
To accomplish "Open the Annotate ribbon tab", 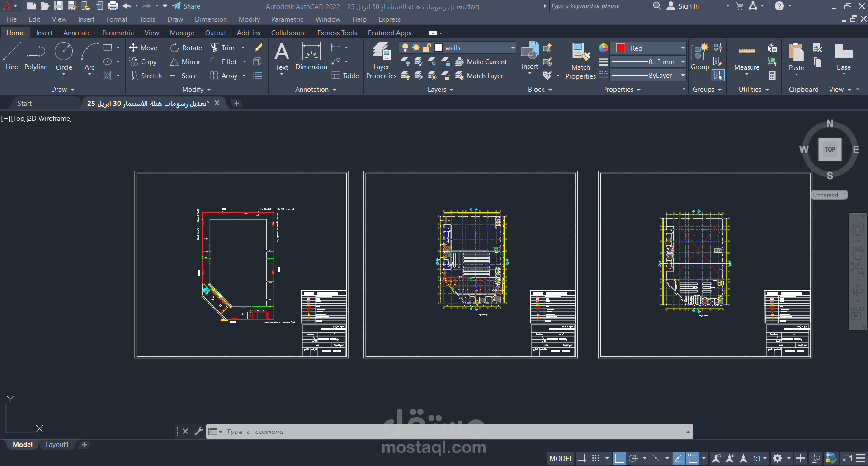I will [77, 33].
